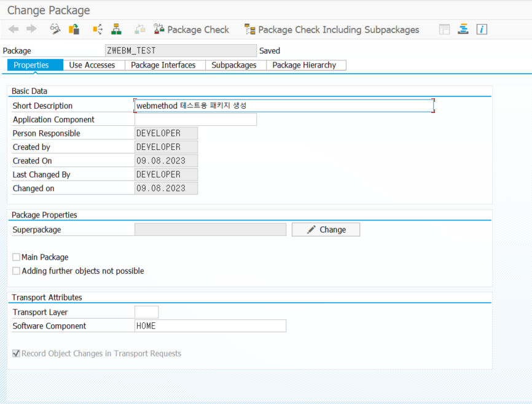This screenshot has height=404, width=532.
Task: Run Package Check Including Subpackages
Action: pos(332,29)
